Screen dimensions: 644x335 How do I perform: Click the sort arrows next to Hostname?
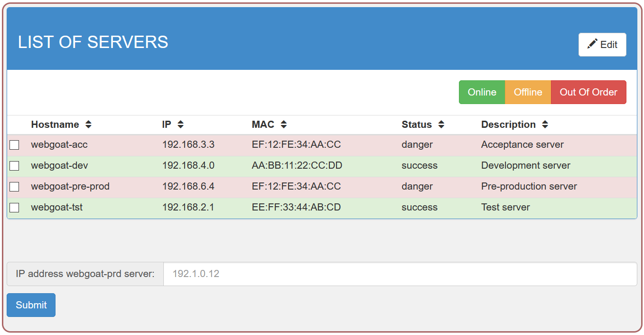tap(88, 124)
